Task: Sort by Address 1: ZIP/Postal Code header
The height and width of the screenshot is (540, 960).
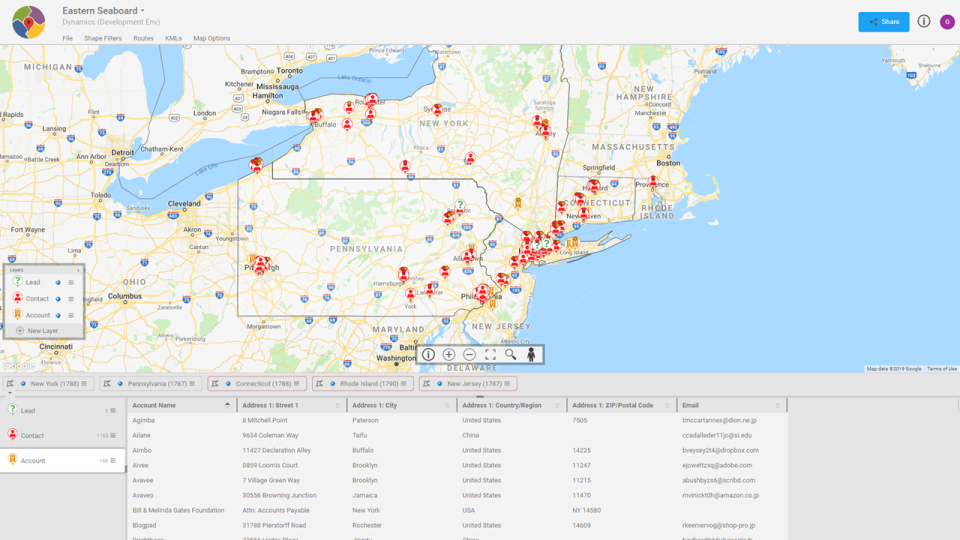Action: tap(622, 405)
